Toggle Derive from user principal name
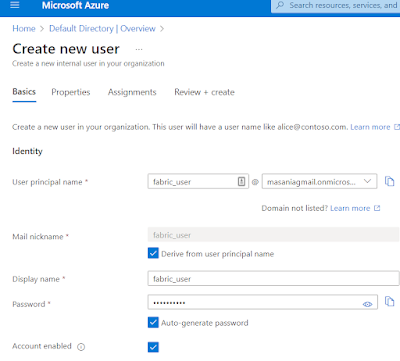 click(153, 253)
